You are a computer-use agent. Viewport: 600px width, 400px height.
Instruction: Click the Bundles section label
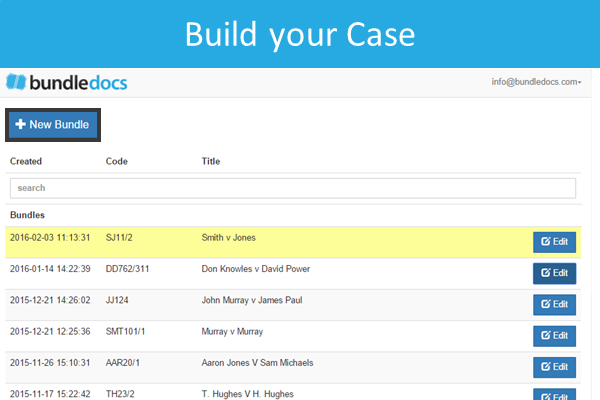pyautogui.click(x=27, y=215)
